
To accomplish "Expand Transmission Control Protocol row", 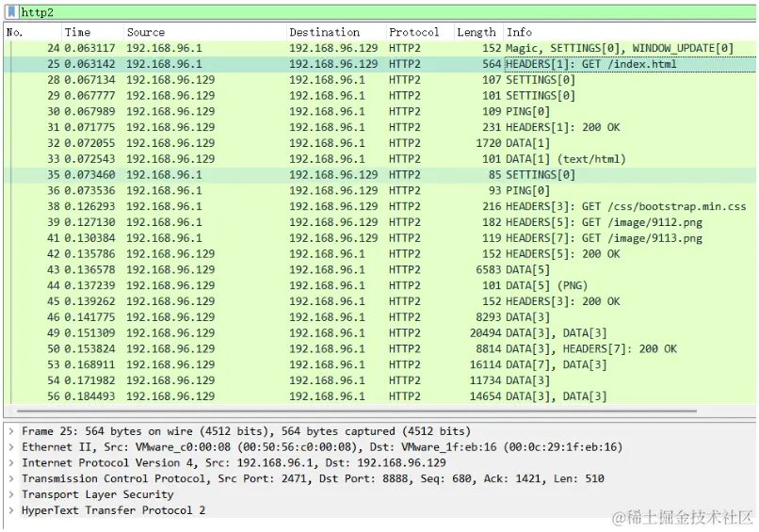I will (x=11, y=478).
